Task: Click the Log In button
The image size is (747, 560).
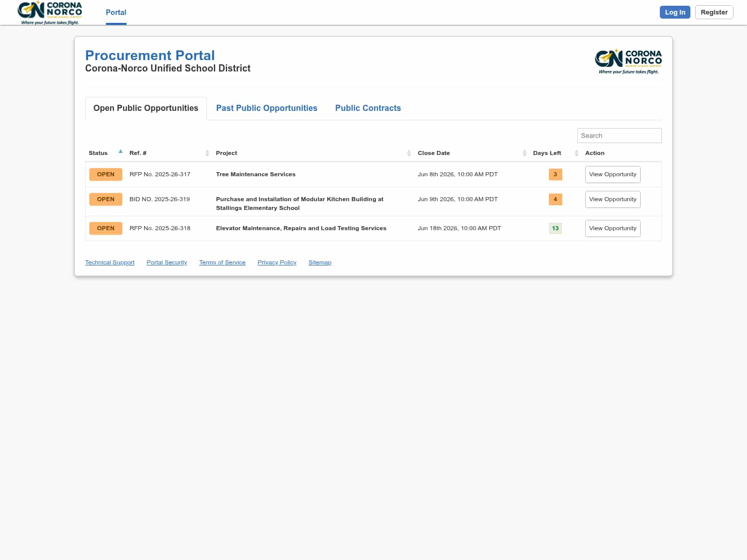Action: pyautogui.click(x=675, y=12)
